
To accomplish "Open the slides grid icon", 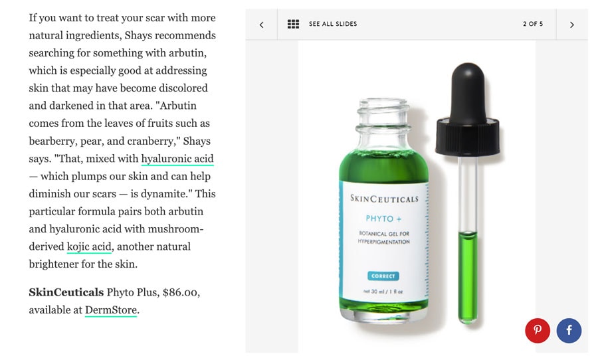I will [293, 24].
